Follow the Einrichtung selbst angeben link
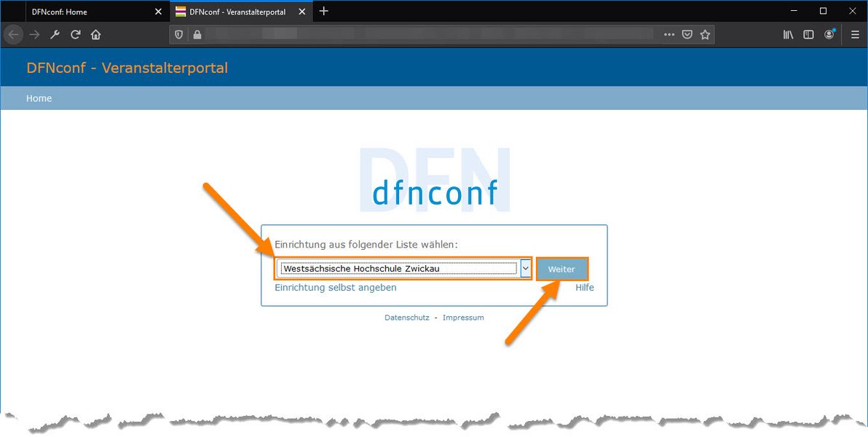The width and height of the screenshot is (868, 437). coord(336,288)
